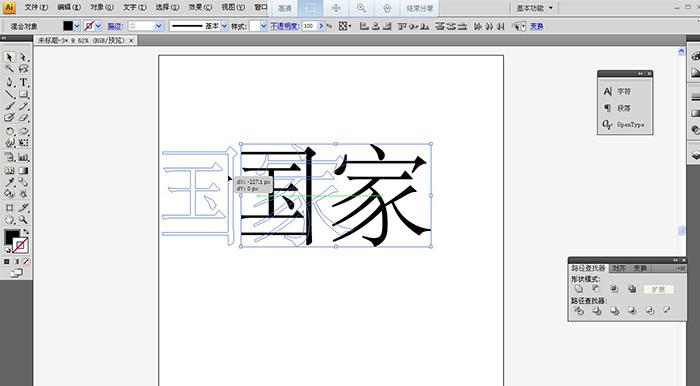This screenshot has width=700, height=386.
Task: Open the OpenType panel
Action: coord(623,125)
